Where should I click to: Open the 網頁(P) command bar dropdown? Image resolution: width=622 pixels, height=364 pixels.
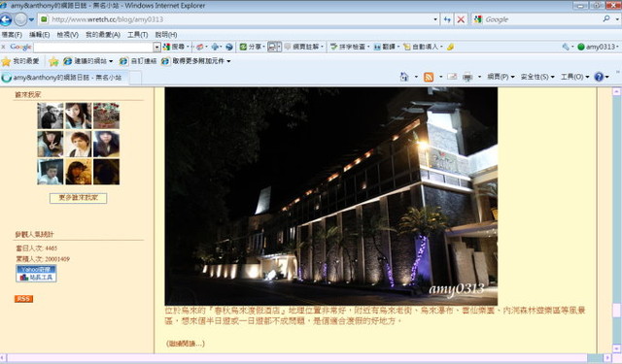pos(501,77)
